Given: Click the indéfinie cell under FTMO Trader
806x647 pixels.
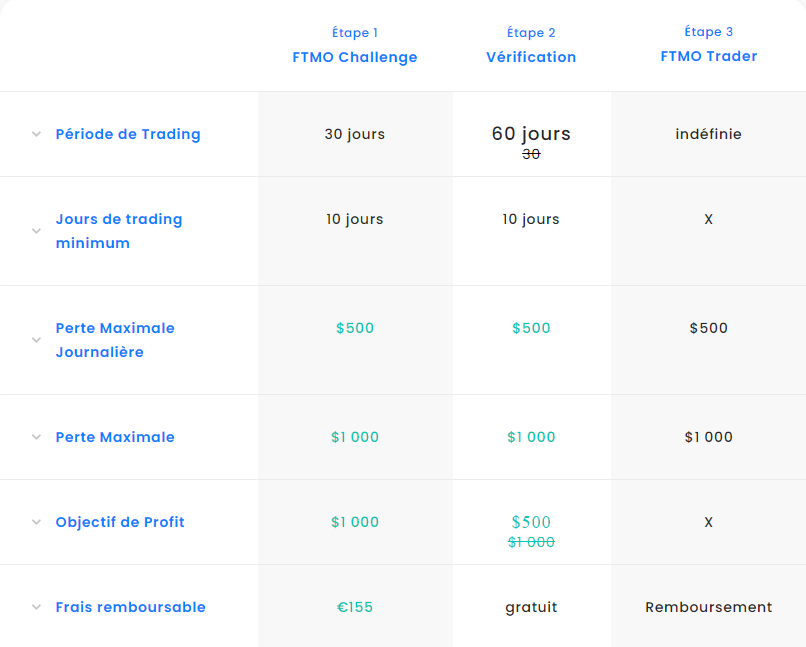Looking at the screenshot, I should click(708, 134).
